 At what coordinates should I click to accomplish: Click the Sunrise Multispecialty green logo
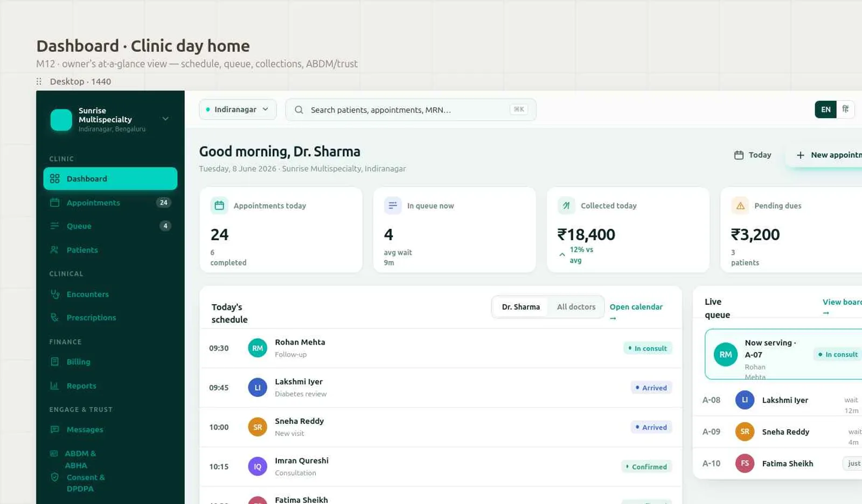[x=61, y=120]
